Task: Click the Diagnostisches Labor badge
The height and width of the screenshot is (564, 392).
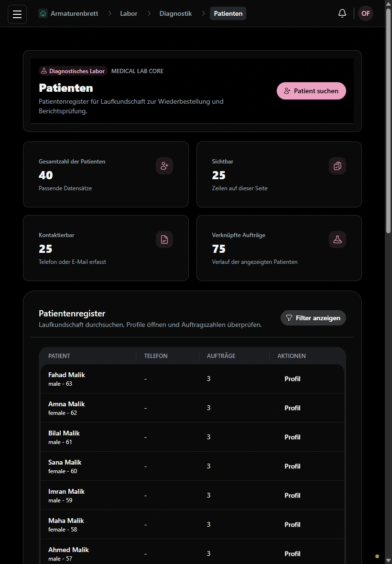Action: click(x=73, y=71)
